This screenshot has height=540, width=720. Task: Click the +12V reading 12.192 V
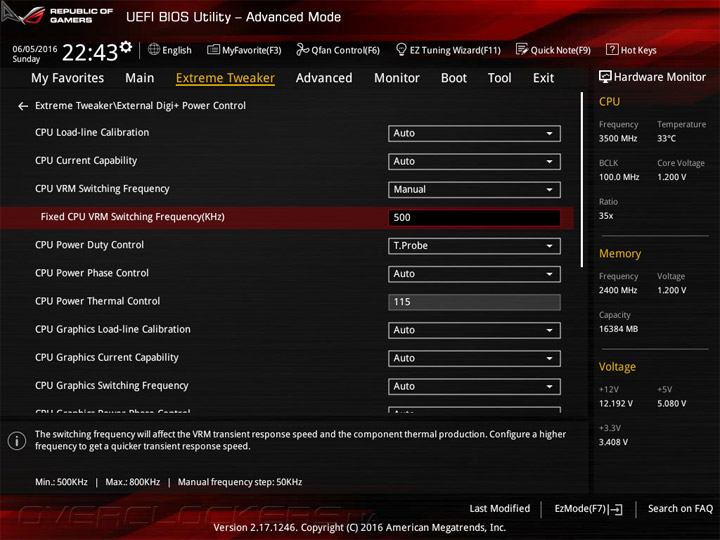coord(616,404)
